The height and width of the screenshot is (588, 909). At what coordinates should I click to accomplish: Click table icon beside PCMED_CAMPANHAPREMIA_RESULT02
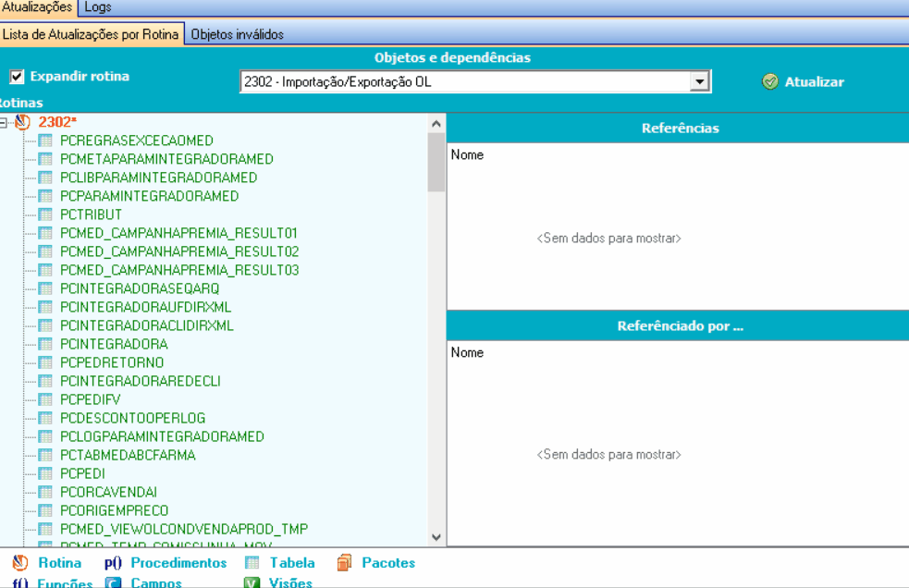pyautogui.click(x=45, y=251)
